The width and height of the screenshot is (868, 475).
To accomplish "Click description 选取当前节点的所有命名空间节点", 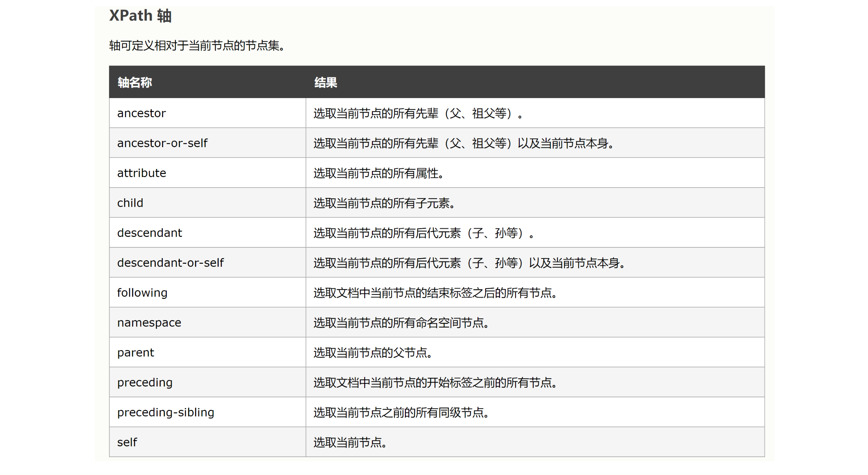I will (401, 323).
